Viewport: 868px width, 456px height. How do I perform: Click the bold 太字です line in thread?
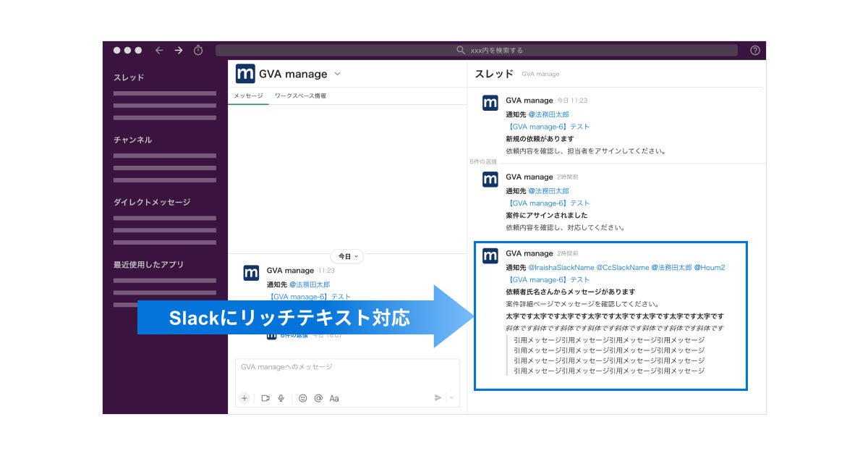(x=615, y=316)
